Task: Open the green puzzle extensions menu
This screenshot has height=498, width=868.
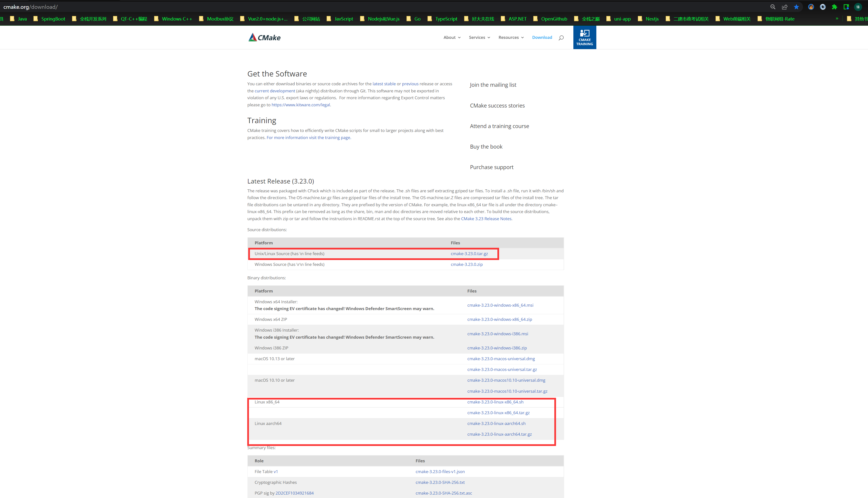Action: click(835, 7)
